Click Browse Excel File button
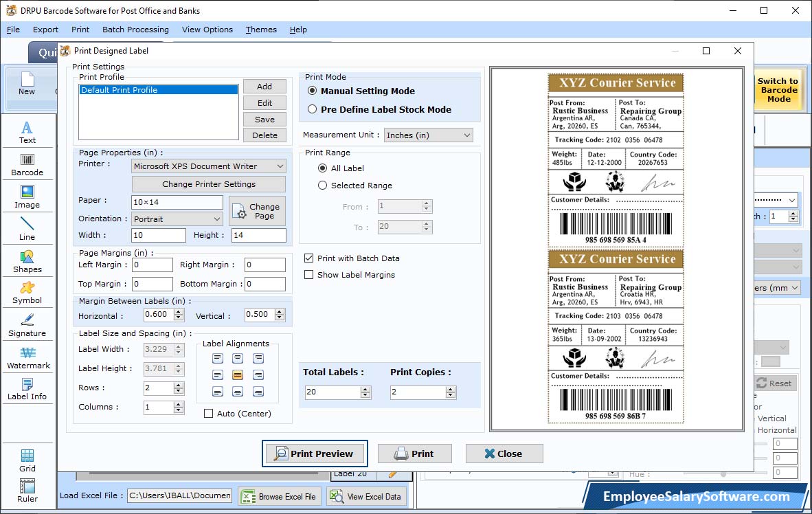 280,496
